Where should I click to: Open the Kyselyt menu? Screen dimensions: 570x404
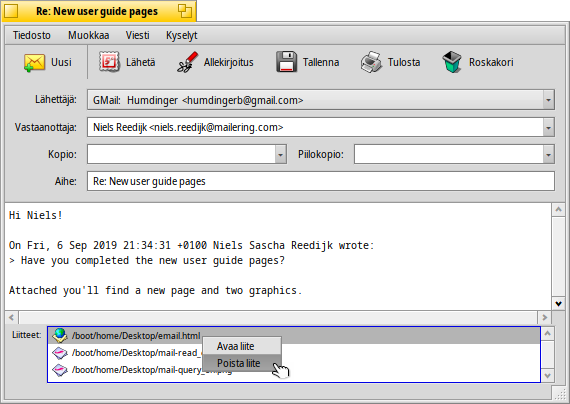point(182,35)
